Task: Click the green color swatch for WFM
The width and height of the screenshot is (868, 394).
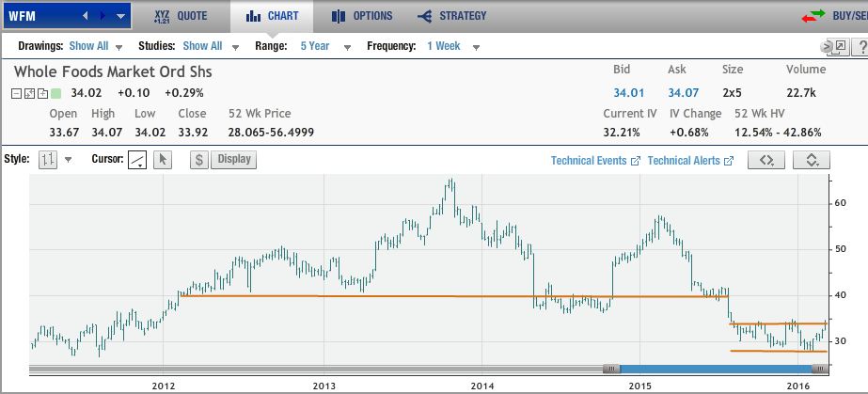Action: pyautogui.click(x=55, y=93)
